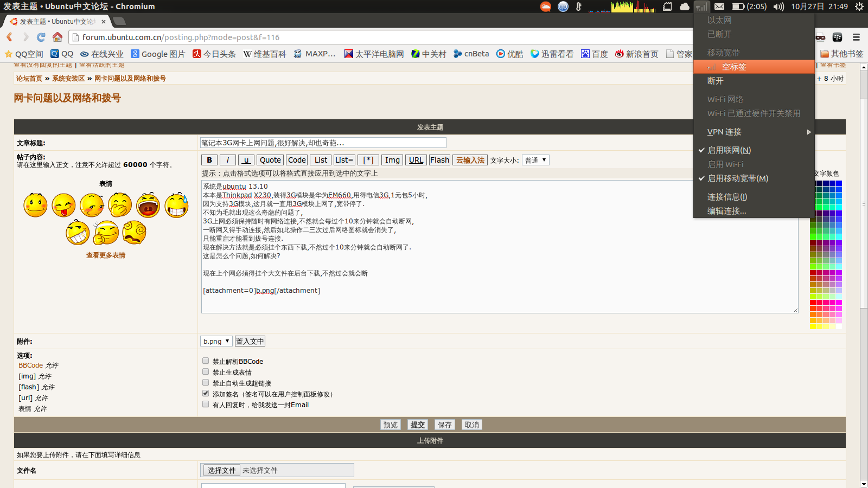This screenshot has width=868, height=488.
Task: Click the page vertical scrollbar down arrow
Action: click(x=864, y=484)
